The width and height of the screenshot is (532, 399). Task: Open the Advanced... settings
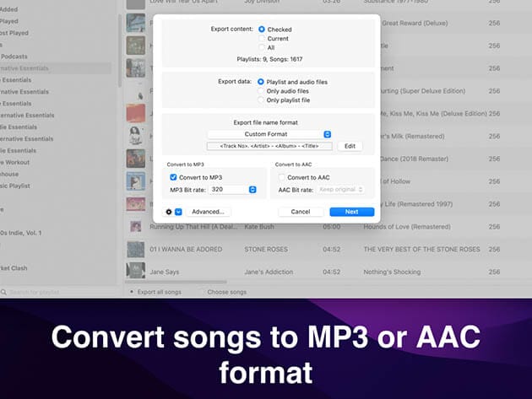pos(207,212)
